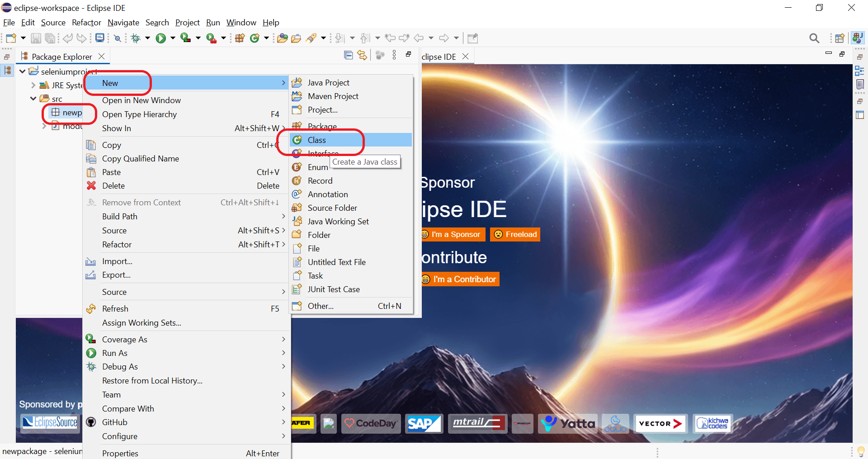The height and width of the screenshot is (459, 868).
Task: Click the New Java Class toolbar icon
Action: tap(255, 38)
